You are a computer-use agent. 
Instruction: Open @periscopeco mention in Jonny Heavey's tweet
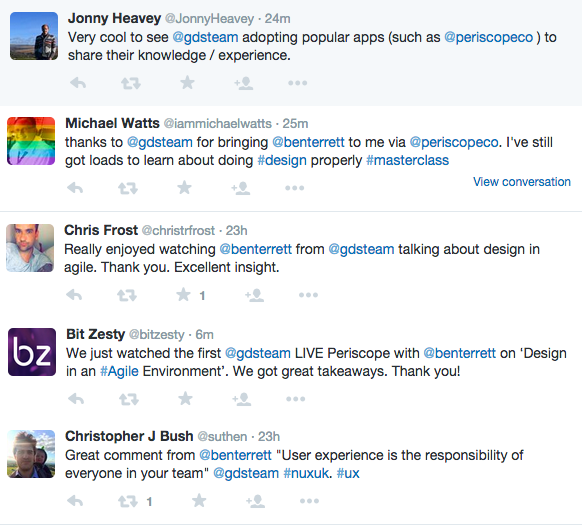tap(488, 38)
